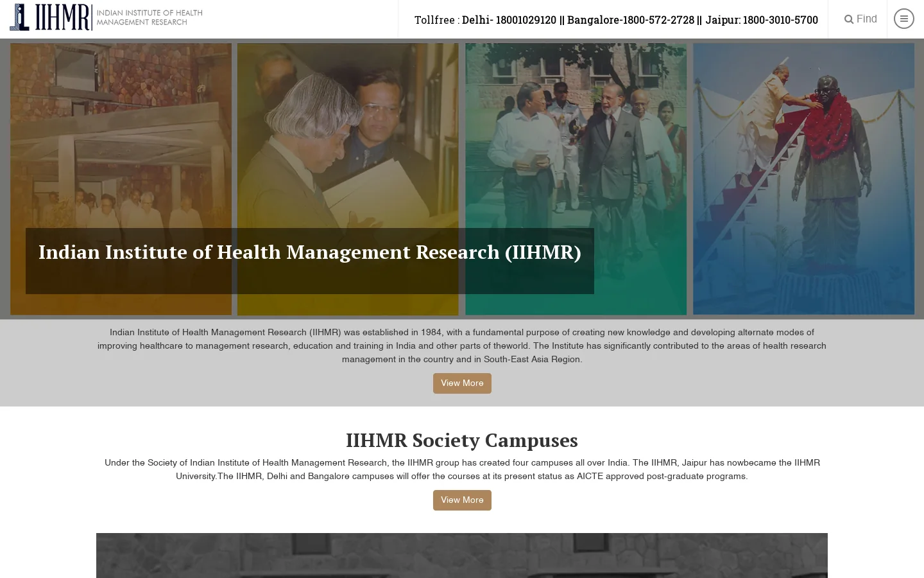Click the Find search magnifier icon
This screenshot has height=578, width=924.
pos(849,19)
